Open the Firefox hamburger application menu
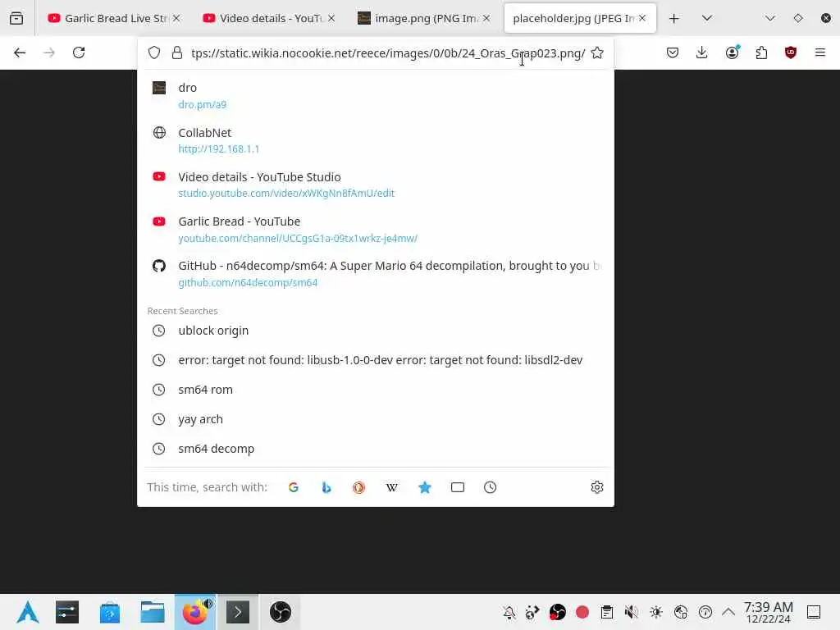This screenshot has width=840, height=630. click(820, 52)
